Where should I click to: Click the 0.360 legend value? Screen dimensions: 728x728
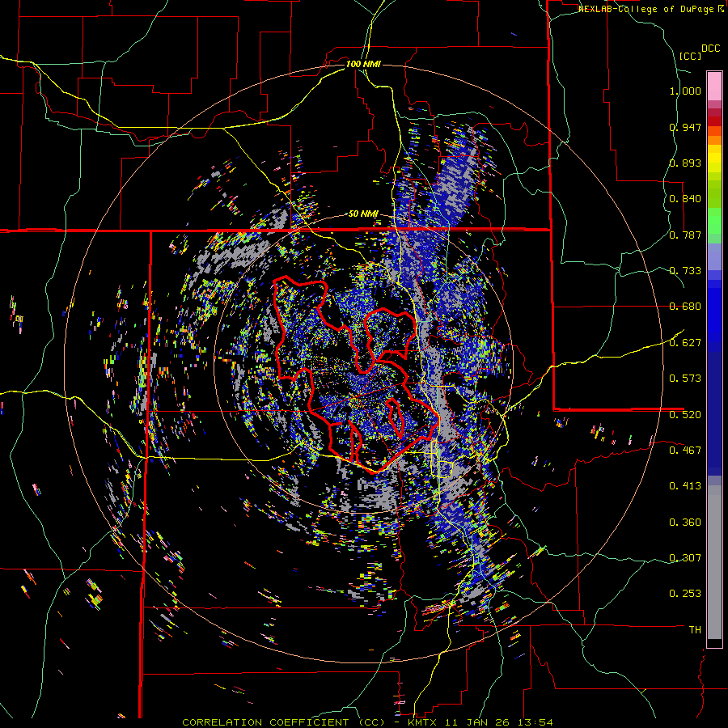point(685,523)
